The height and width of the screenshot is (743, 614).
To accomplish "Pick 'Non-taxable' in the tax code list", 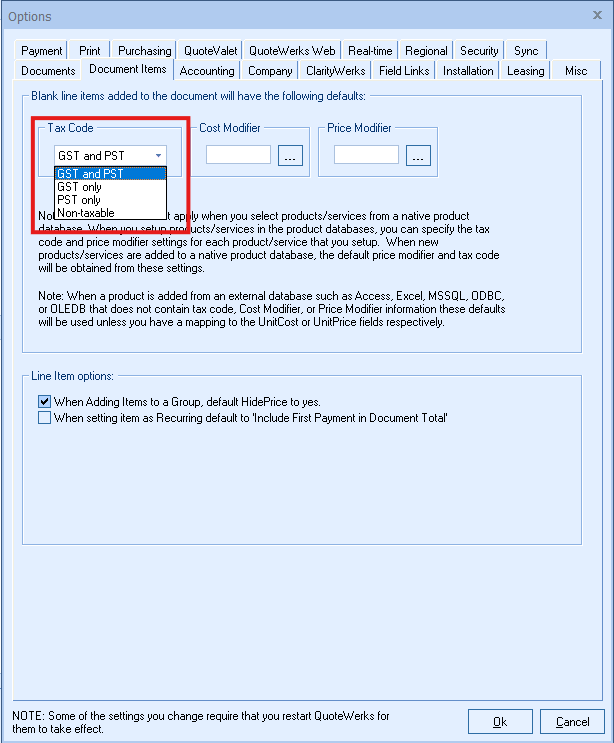I will point(86,213).
